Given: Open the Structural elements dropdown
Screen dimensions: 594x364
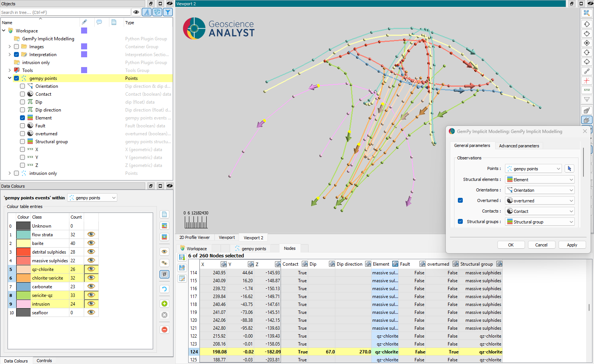Looking at the screenshot, I should click(x=540, y=180).
